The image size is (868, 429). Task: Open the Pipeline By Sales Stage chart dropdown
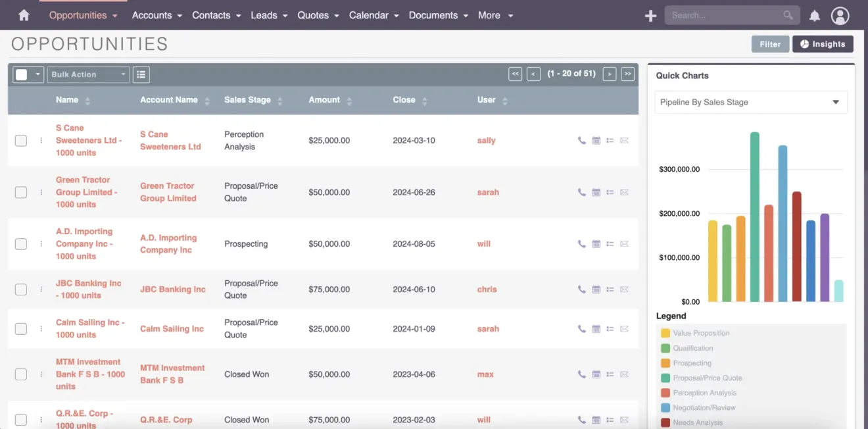(750, 102)
